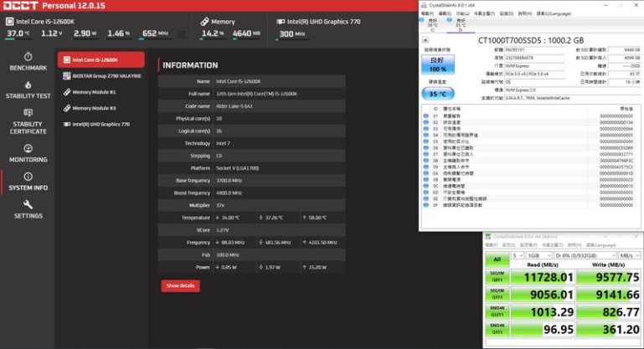Select Memory Module #3 in device list
Viewport: 644px width, 349px height.
tap(101, 108)
